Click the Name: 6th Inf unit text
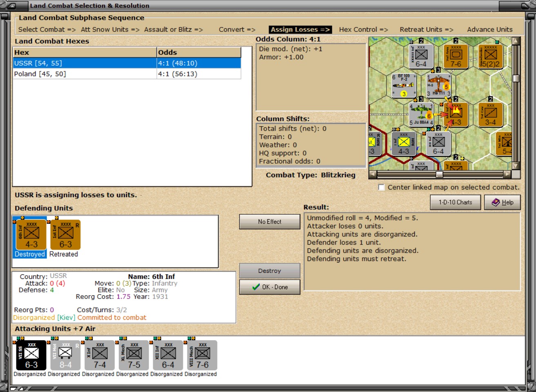 151,276
